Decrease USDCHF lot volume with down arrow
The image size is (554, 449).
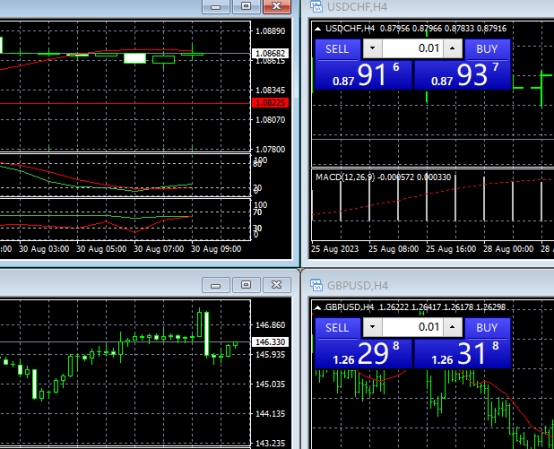pyautogui.click(x=372, y=48)
